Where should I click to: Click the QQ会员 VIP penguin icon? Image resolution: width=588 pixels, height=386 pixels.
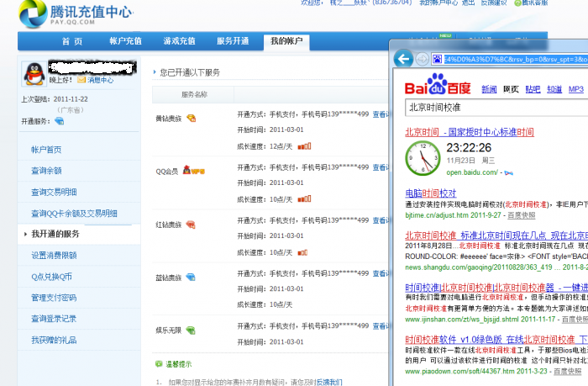pos(194,171)
